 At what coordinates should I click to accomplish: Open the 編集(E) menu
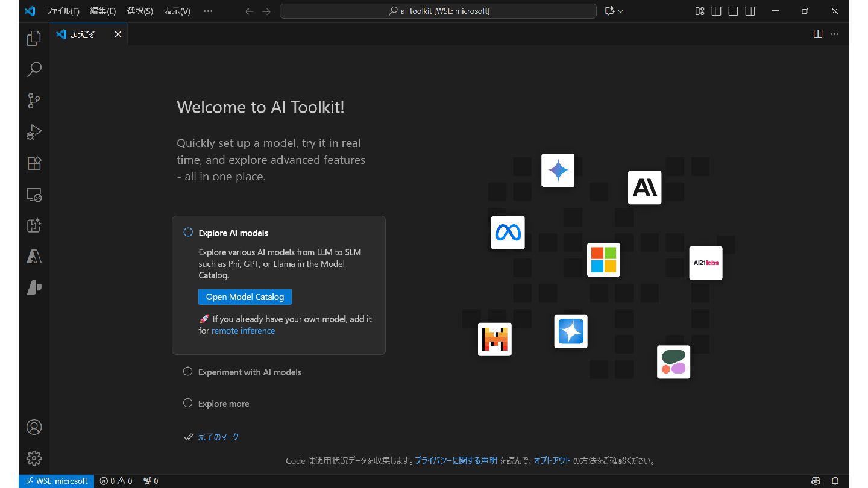pos(102,11)
